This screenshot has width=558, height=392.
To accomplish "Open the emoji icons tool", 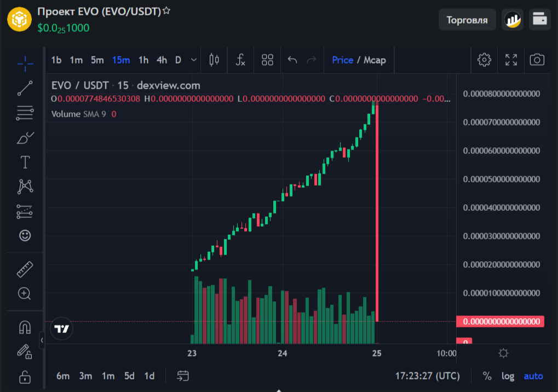I will [25, 235].
